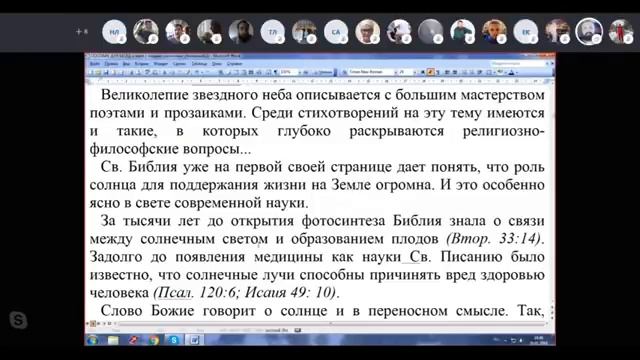This screenshot has width=640, height=360.
Task: Select participant avatar НЛ
Action: (114, 31)
